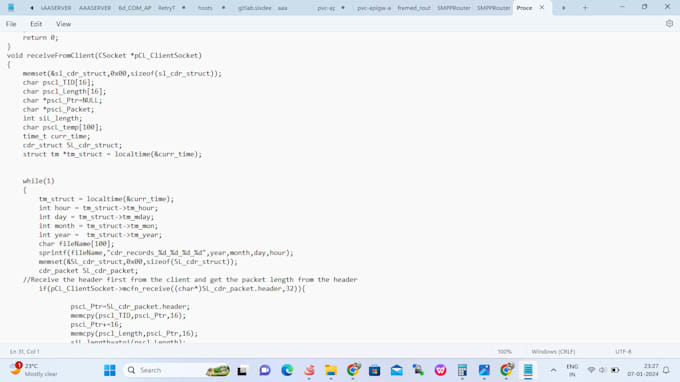Image resolution: width=680 pixels, height=382 pixels.
Task: Click the line 'void receiveFromClient(CSocket *pCL_ClientSocket)'
Action: (104, 56)
